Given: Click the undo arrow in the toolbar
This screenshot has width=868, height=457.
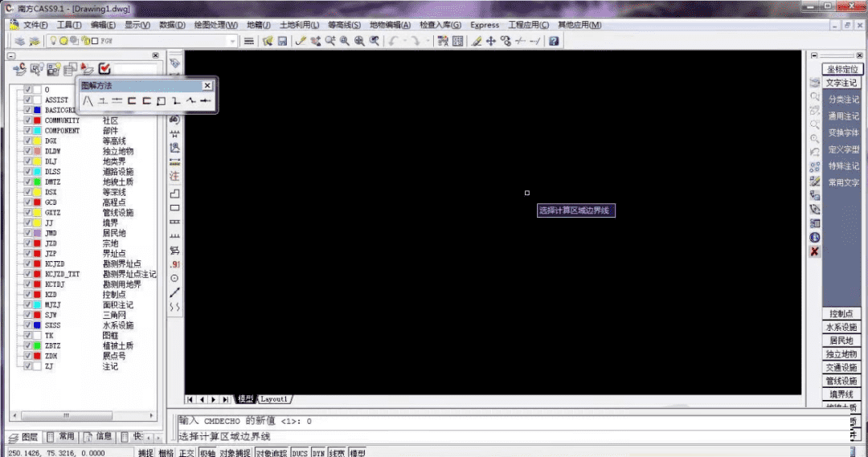Looking at the screenshot, I should coord(393,41).
